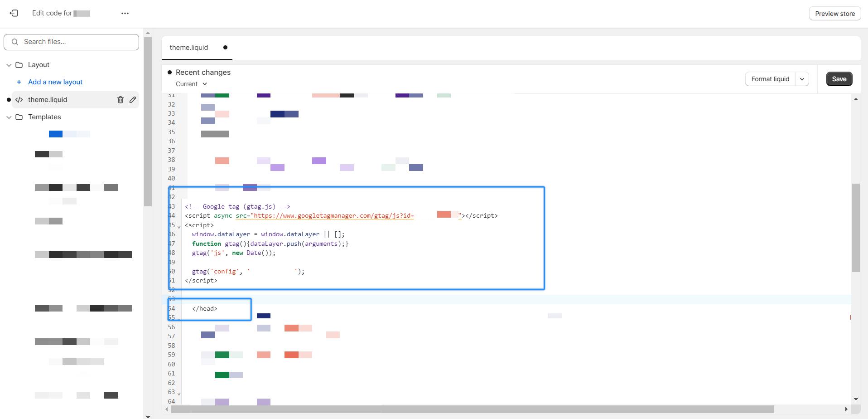This screenshot has width=868, height=419.
Task: Click the gtag('config' line
Action: (x=248, y=272)
